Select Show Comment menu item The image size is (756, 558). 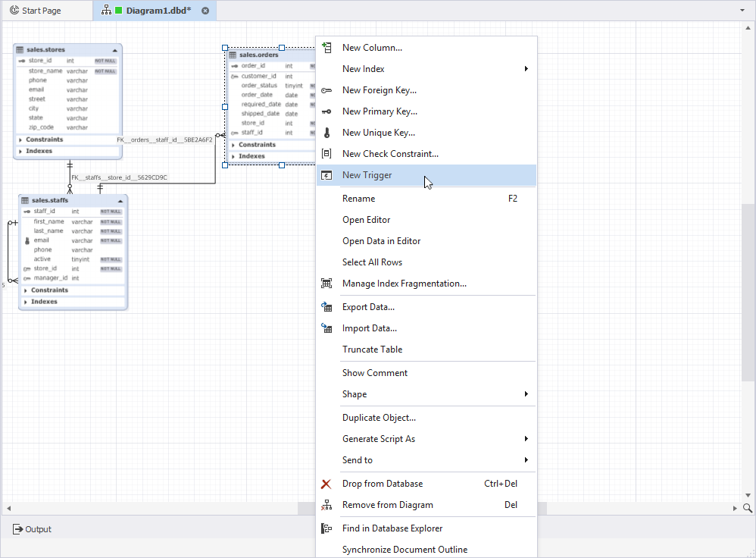click(x=426, y=373)
